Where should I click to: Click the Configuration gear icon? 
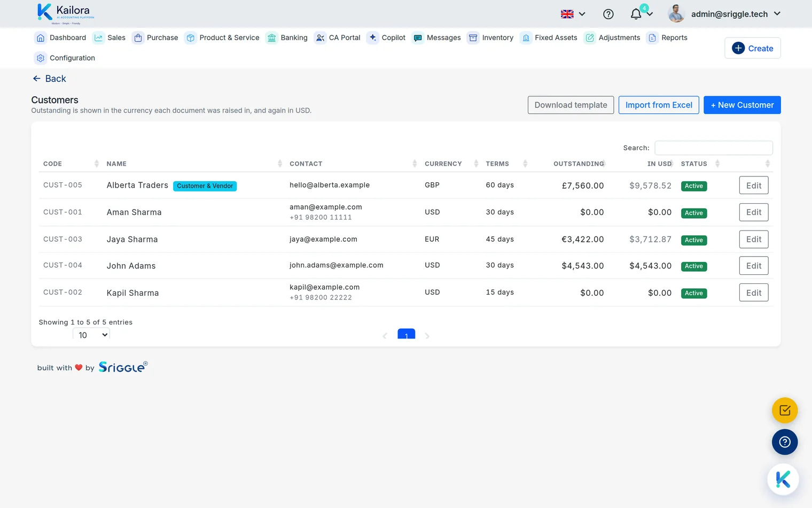pos(41,58)
